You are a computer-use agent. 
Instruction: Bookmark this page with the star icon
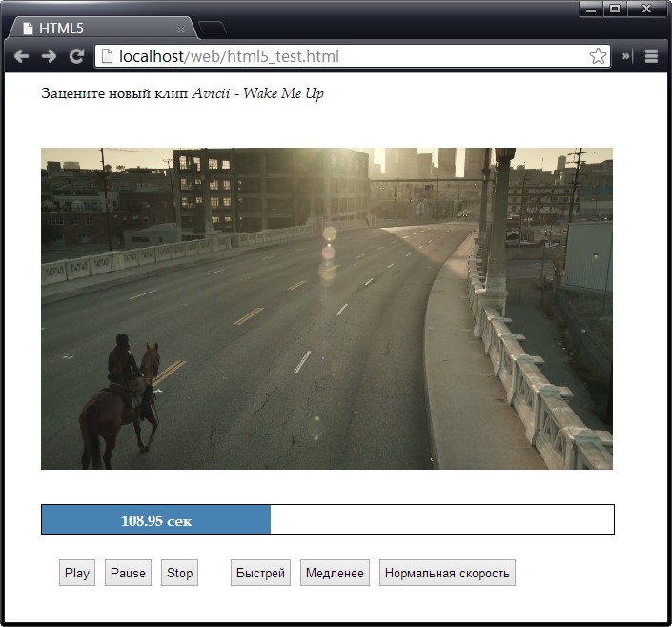(598, 56)
